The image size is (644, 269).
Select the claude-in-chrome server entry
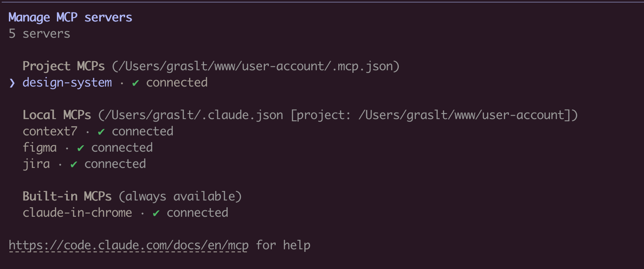click(77, 213)
